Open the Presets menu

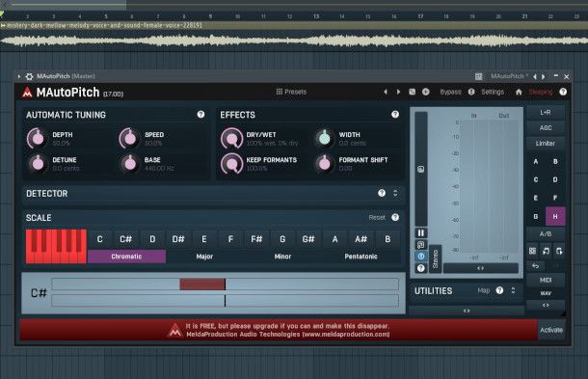[x=291, y=92]
